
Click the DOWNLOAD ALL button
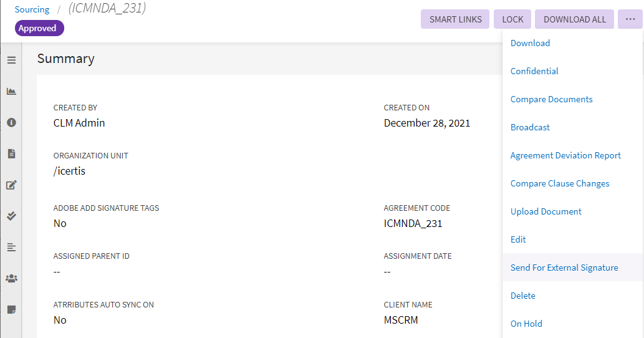point(575,19)
